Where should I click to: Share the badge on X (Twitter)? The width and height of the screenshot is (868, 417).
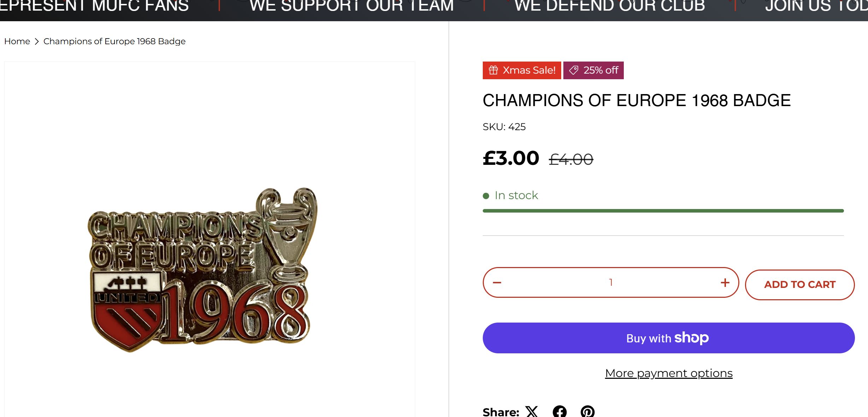(x=531, y=412)
